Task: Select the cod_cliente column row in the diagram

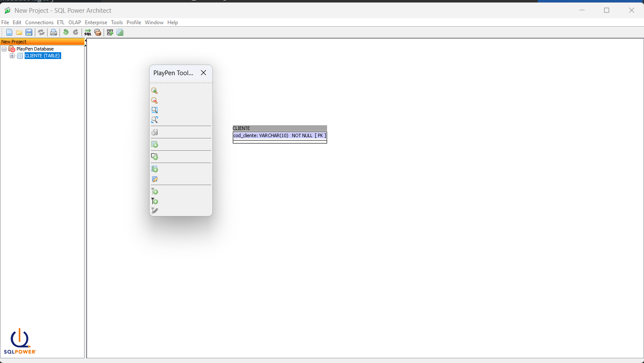Action: click(280, 136)
